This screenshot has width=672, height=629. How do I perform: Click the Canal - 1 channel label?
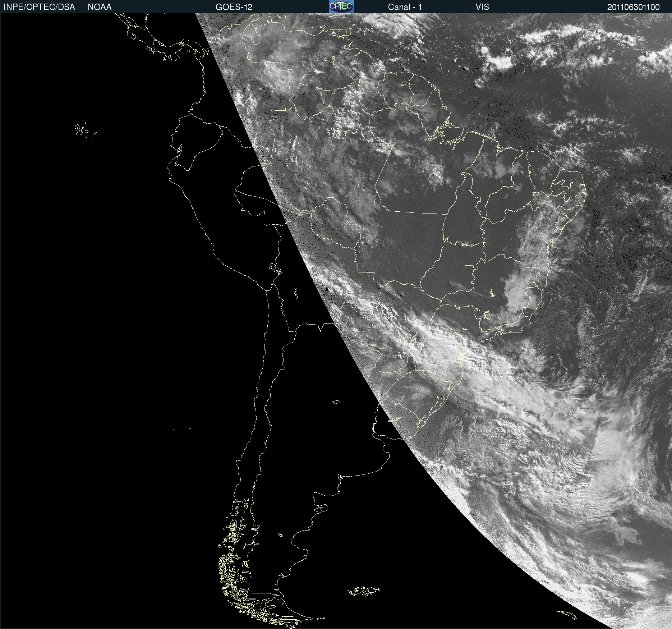click(x=405, y=7)
